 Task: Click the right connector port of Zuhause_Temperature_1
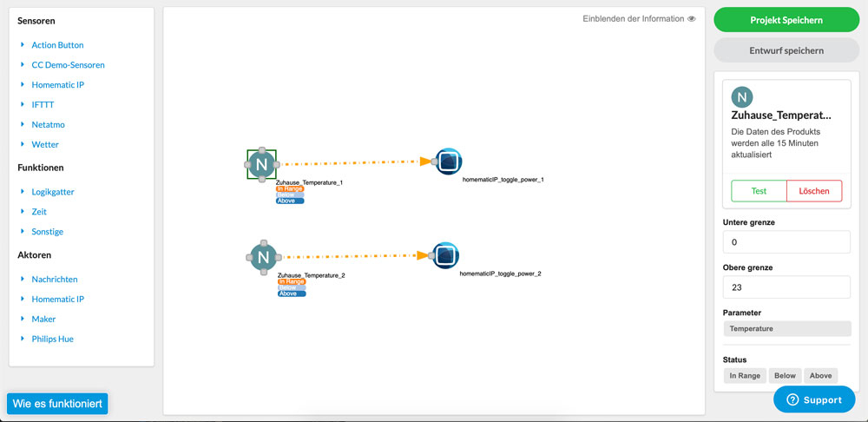click(x=276, y=164)
